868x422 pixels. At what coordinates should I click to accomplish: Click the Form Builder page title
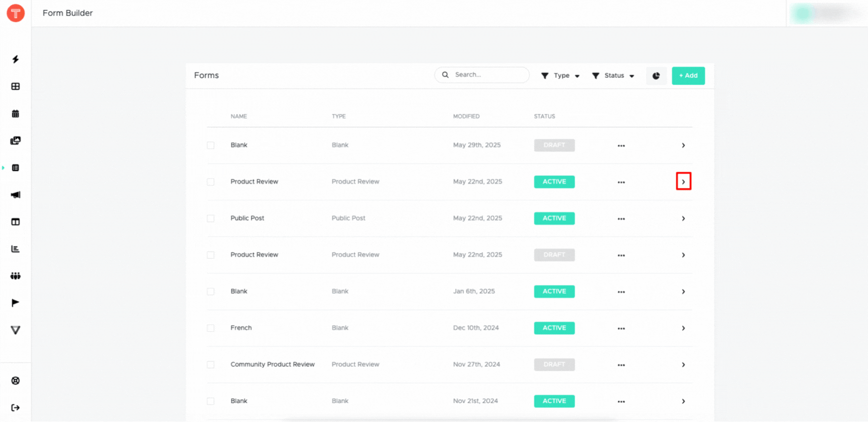tap(68, 13)
